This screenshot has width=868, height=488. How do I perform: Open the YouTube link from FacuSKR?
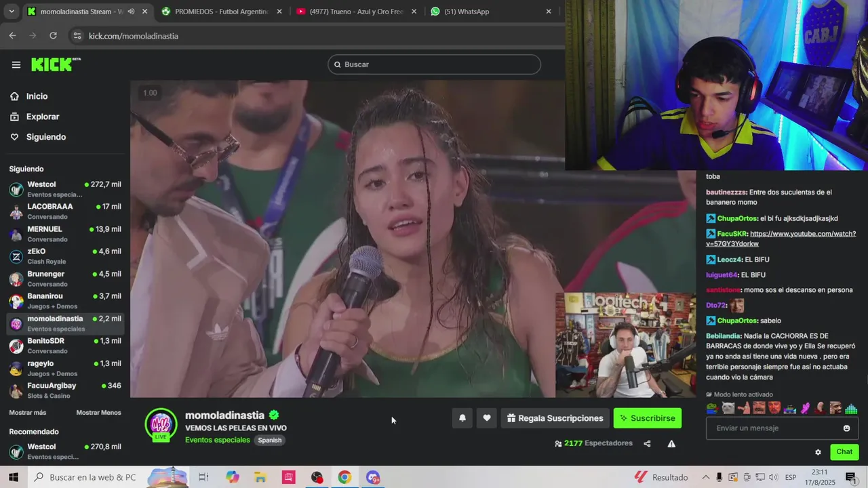[781, 239]
